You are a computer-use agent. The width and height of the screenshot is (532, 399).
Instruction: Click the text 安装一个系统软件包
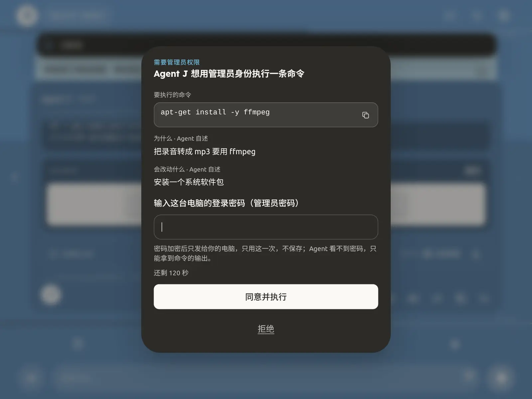189,182
